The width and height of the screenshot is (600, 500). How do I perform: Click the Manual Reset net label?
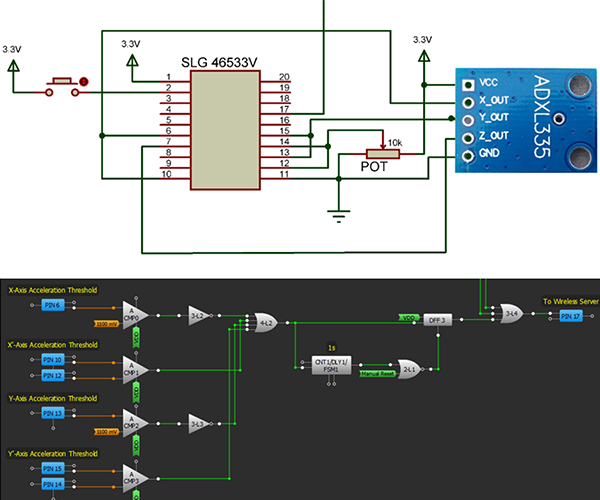point(378,373)
